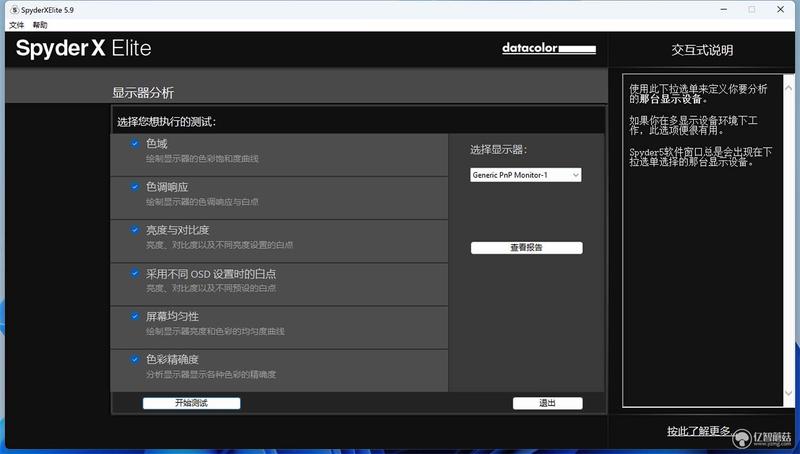
Task: Disable the 亮度与对比度 test checkbox
Action: [135, 230]
